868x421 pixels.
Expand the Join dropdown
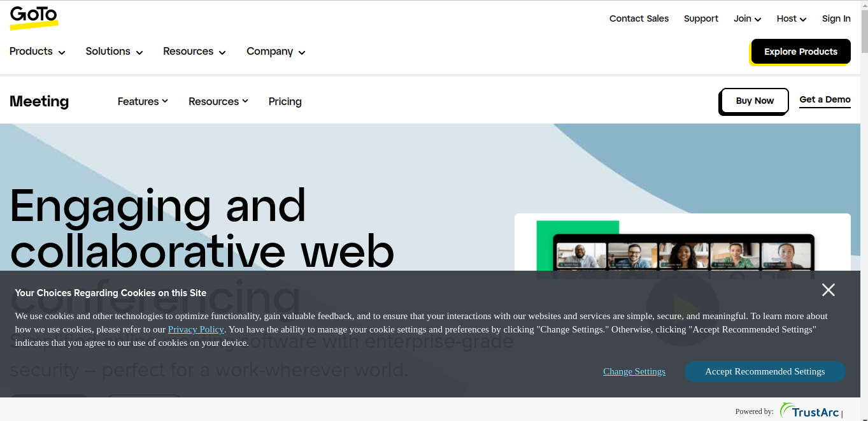pos(748,18)
